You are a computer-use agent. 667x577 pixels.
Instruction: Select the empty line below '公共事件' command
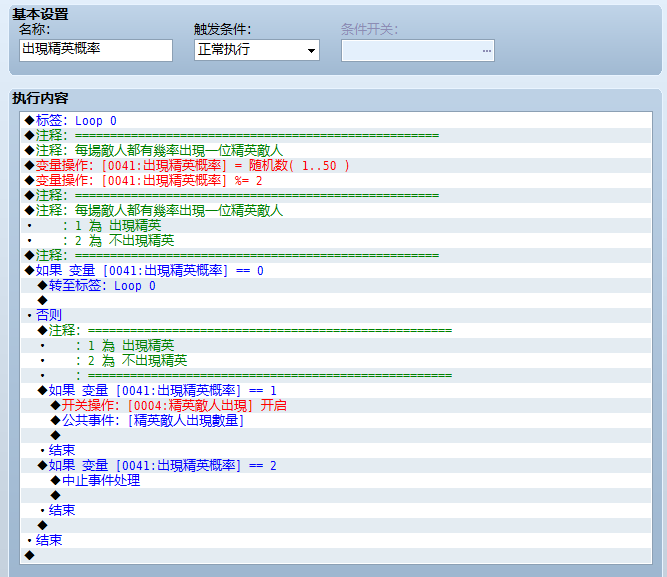pyautogui.click(x=336, y=435)
